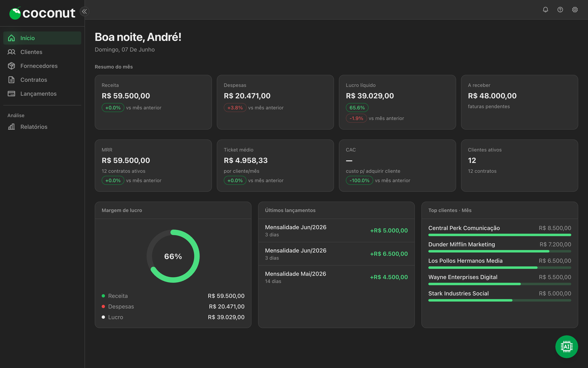Screen dimensions: 588x368
Task: Select Central Perk Comunicação client row
Action: coord(499,230)
